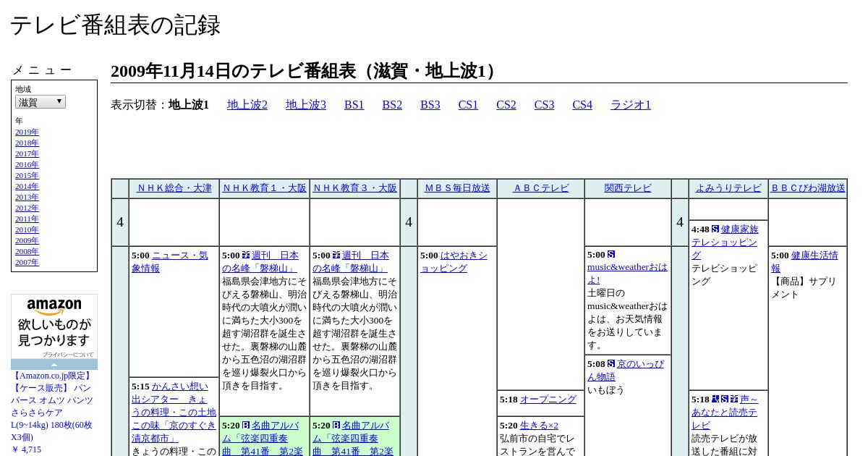Open the 関西テレビ channel header
The height and width of the screenshot is (456, 868).
click(628, 188)
